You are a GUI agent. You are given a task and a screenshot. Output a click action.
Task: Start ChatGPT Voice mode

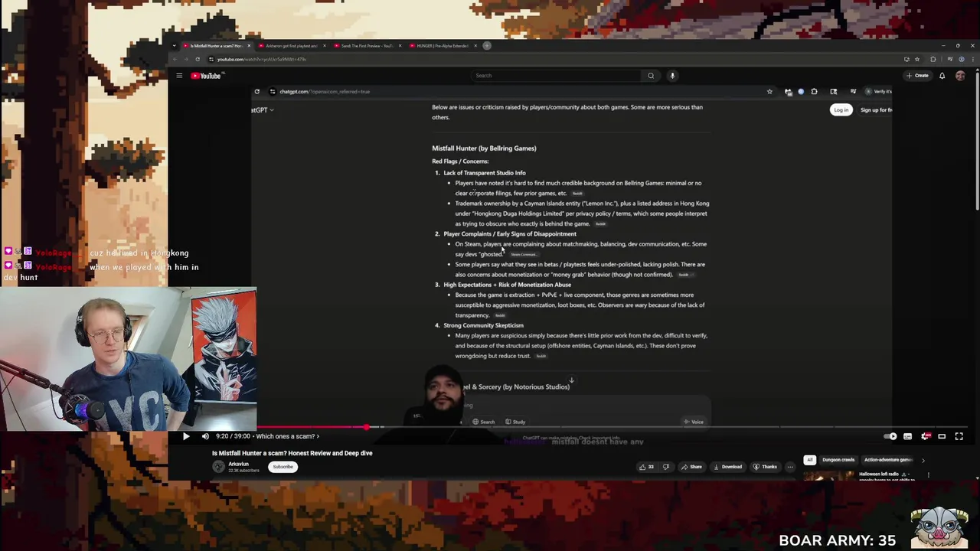[694, 422]
